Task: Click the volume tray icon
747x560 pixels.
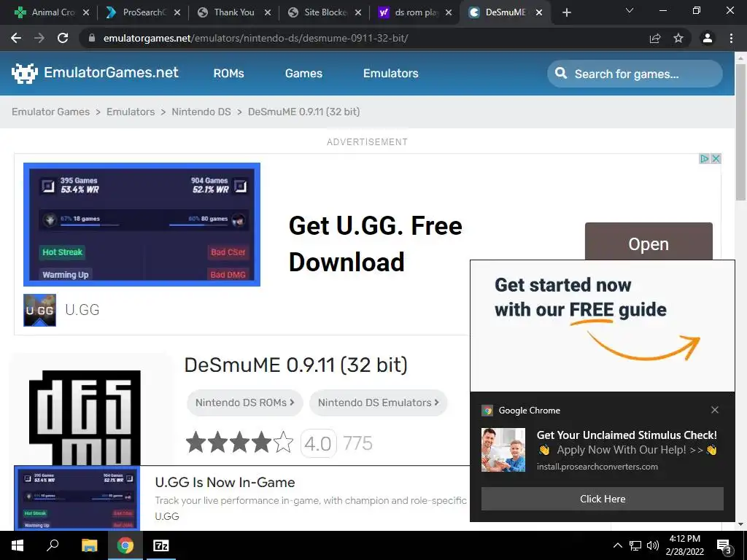Action: point(653,545)
